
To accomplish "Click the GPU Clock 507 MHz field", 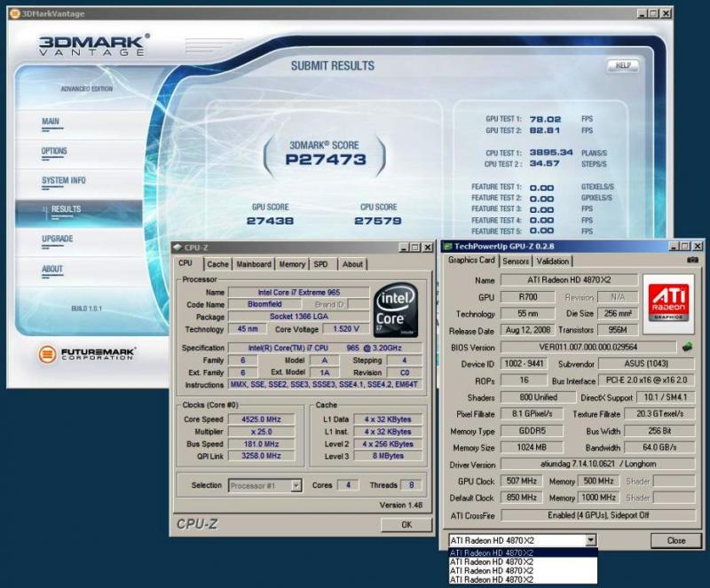I will tap(521, 481).
